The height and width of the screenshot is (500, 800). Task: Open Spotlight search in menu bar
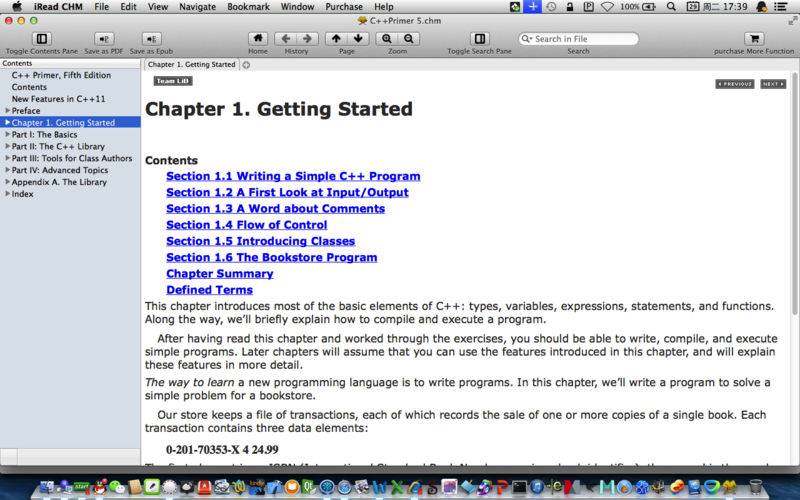671,7
